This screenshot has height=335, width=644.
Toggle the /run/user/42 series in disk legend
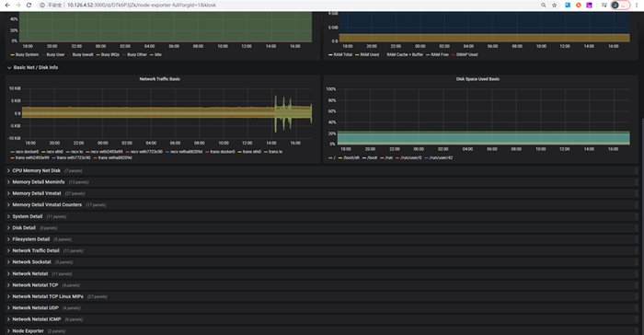[x=441, y=158]
